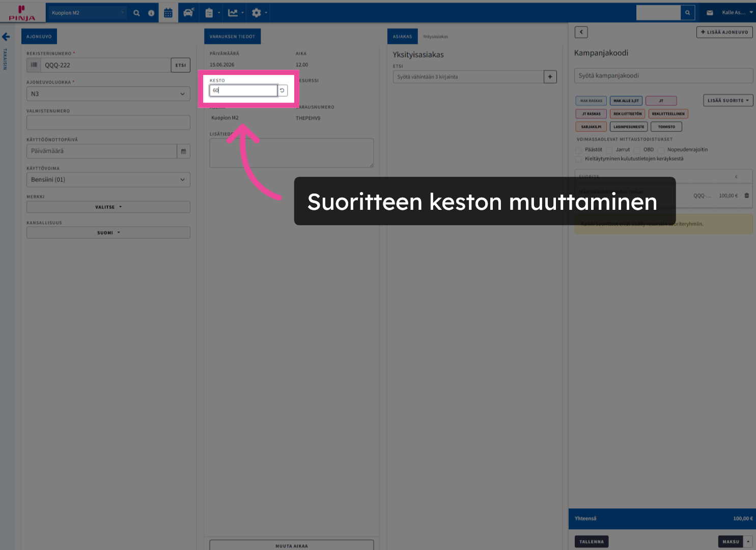This screenshot has height=550, width=756.
Task: Click the Kesto duration field
Action: tap(243, 90)
